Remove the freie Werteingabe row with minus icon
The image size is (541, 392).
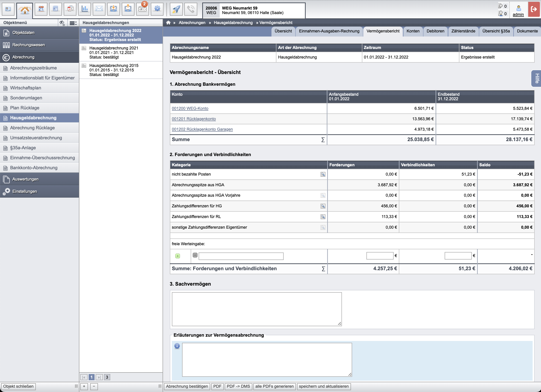(x=195, y=255)
